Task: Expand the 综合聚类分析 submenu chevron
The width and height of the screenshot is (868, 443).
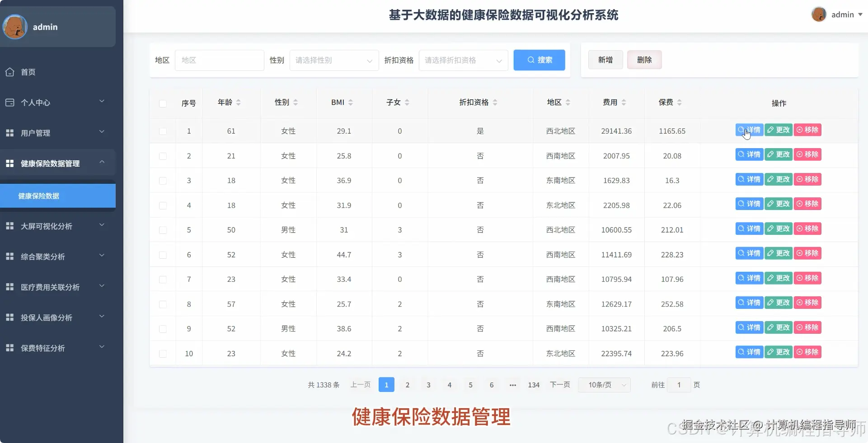Action: click(x=102, y=255)
